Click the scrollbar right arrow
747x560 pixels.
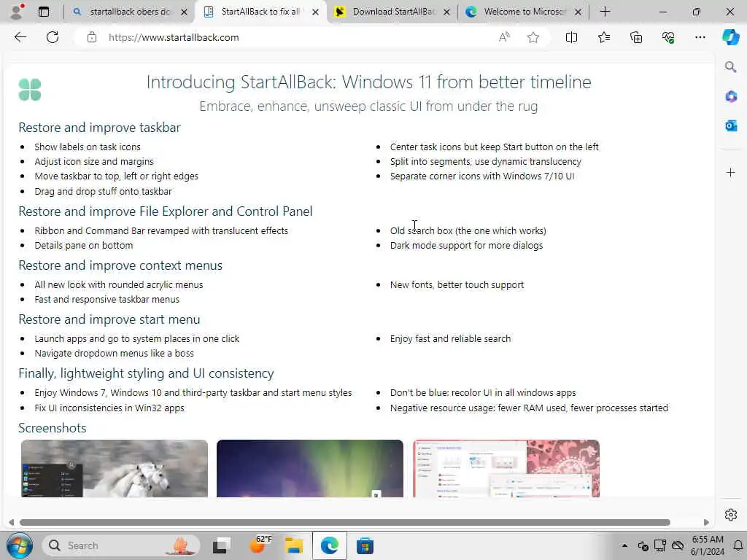click(x=706, y=522)
